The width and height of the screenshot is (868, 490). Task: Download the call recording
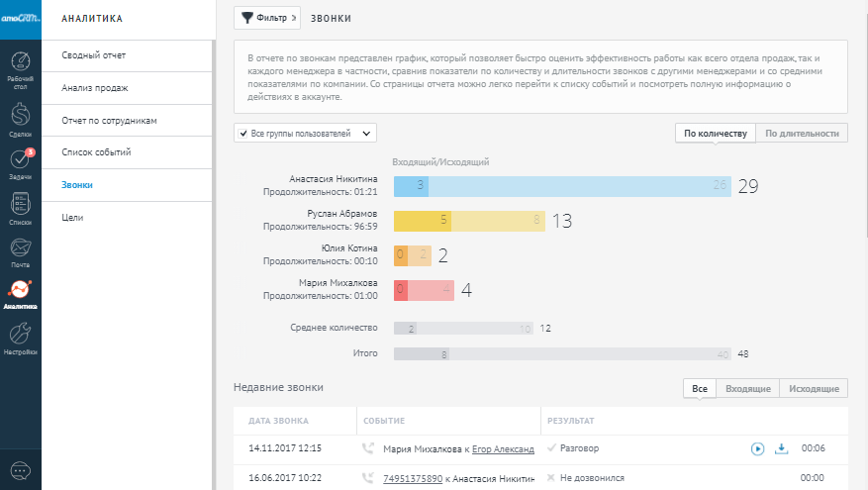[x=781, y=448]
